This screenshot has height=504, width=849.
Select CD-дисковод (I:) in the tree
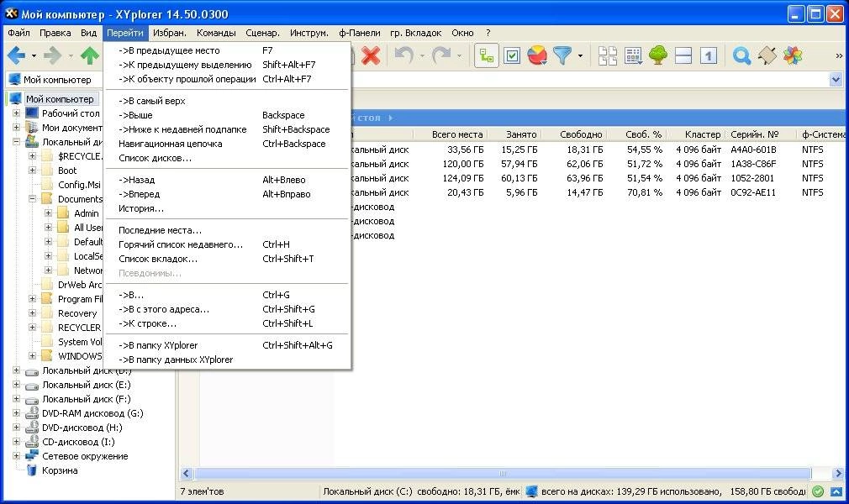(x=78, y=442)
